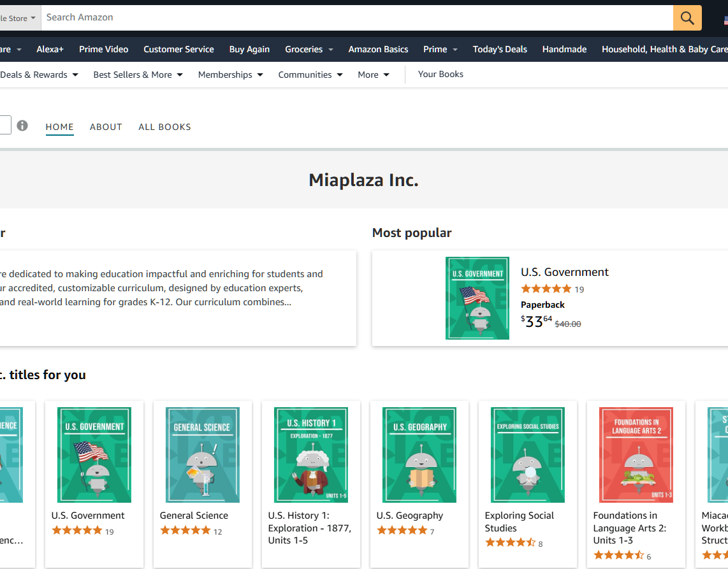Image resolution: width=728 pixels, height=569 pixels.
Task: Expand the More menu
Action: (374, 75)
